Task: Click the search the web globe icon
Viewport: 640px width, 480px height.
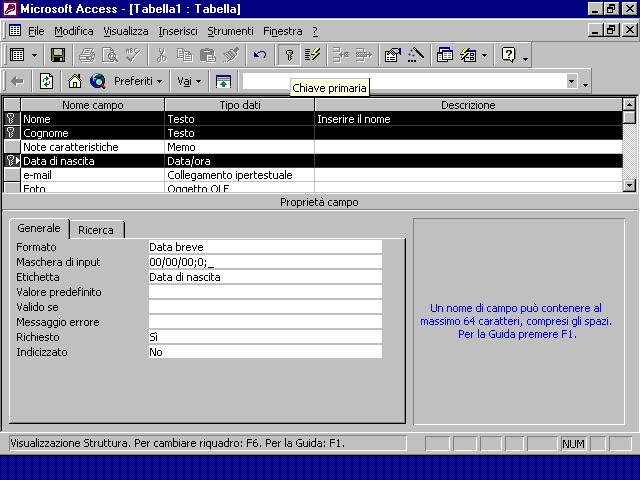Action: tap(98, 82)
